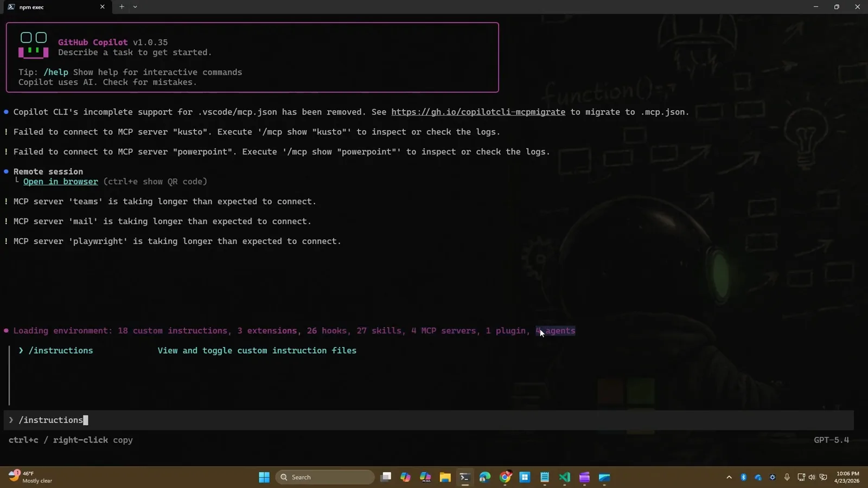Click the '18 custom instructions' text
The height and width of the screenshot is (488, 868).
pos(173,331)
